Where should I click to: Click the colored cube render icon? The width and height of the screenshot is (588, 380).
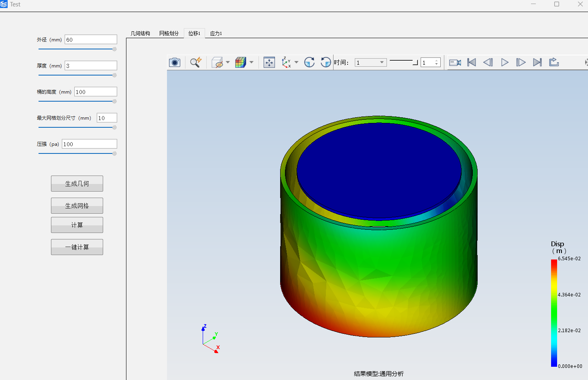tap(240, 62)
